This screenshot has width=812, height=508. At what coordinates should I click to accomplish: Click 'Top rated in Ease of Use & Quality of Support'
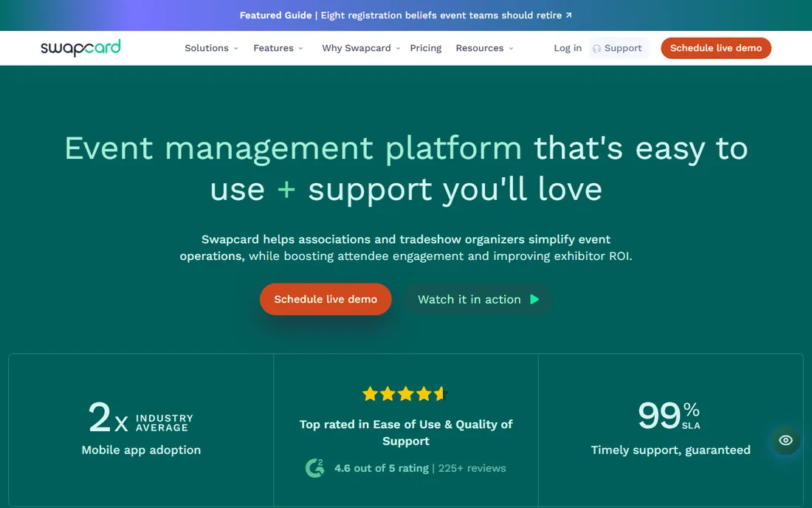coord(406,433)
